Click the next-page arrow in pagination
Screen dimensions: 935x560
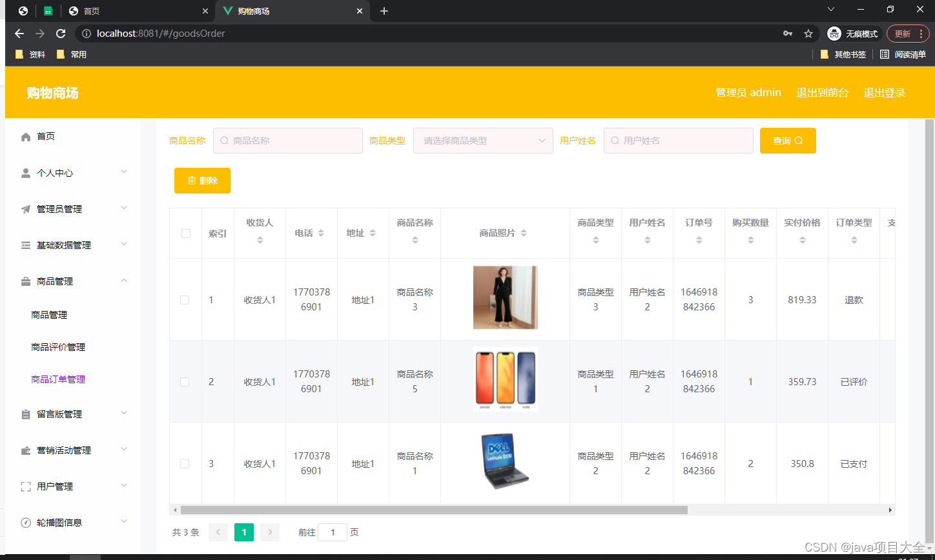pyautogui.click(x=270, y=532)
